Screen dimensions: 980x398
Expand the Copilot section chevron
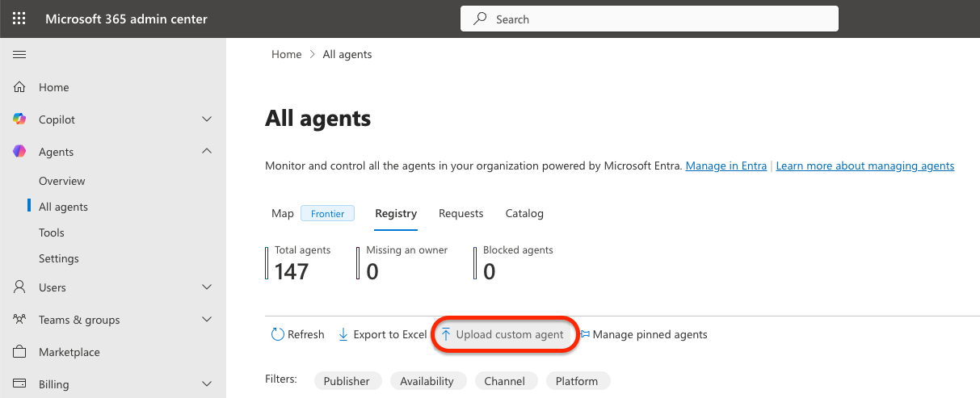pos(207,119)
